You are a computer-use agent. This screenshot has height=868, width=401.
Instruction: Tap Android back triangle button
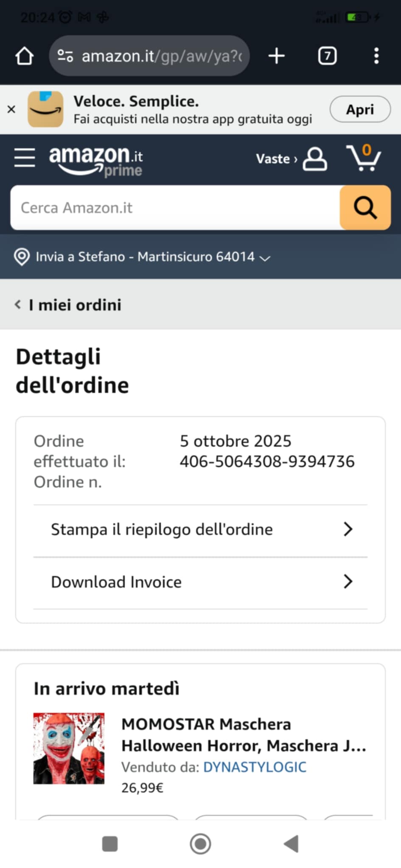click(291, 844)
